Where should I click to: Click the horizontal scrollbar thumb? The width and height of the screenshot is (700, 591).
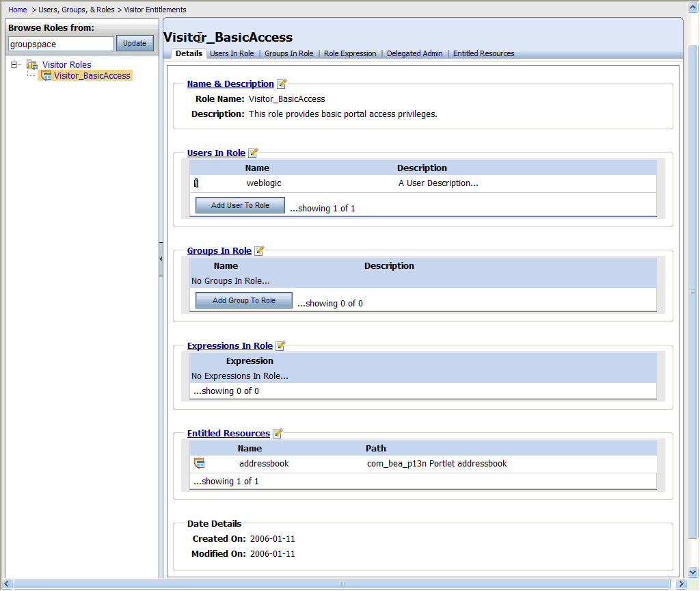click(x=342, y=584)
